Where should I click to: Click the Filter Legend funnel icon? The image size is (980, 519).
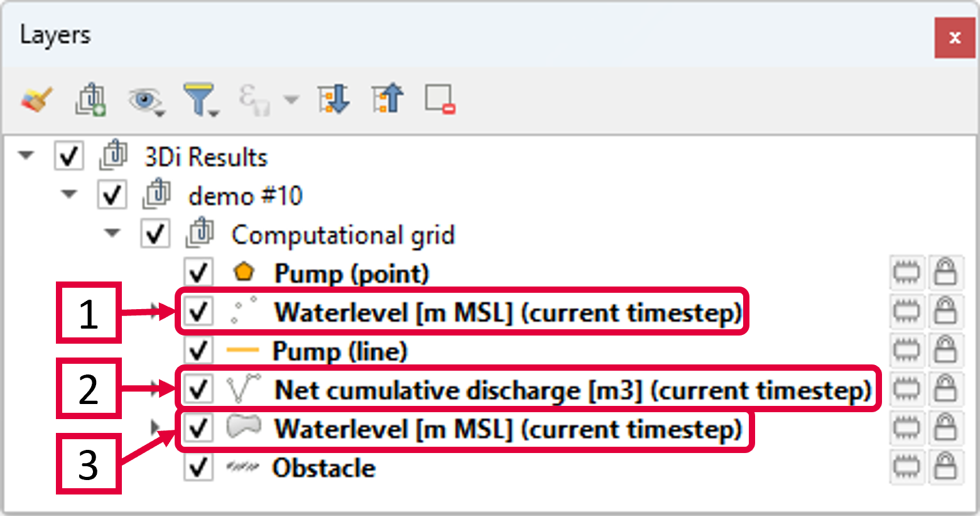[200, 99]
